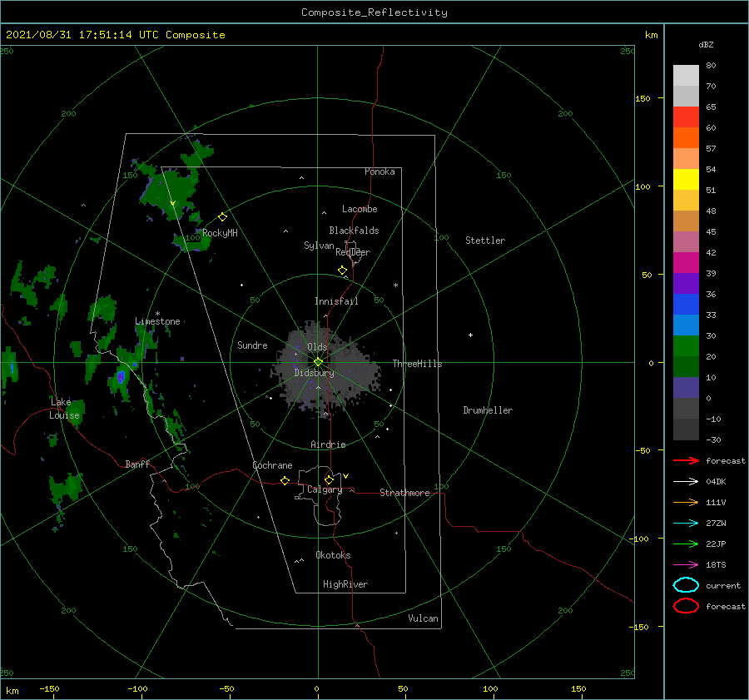The width and height of the screenshot is (749, 700).
Task: Choose the green 22JP arrow icon
Action: 686,544
